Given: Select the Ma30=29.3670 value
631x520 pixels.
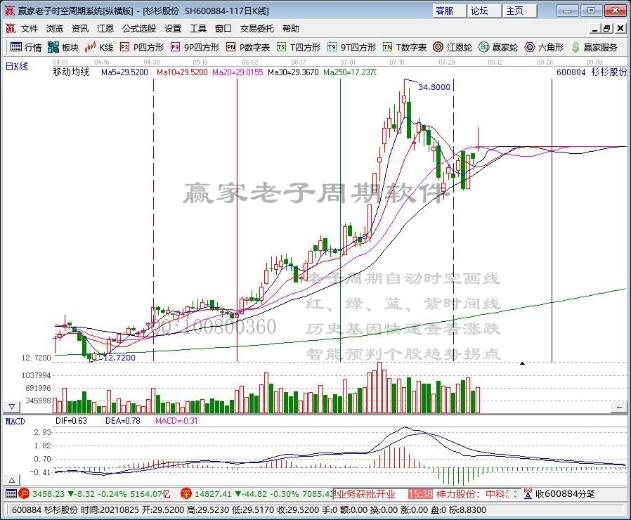Looking at the screenshot, I should click(293, 72).
